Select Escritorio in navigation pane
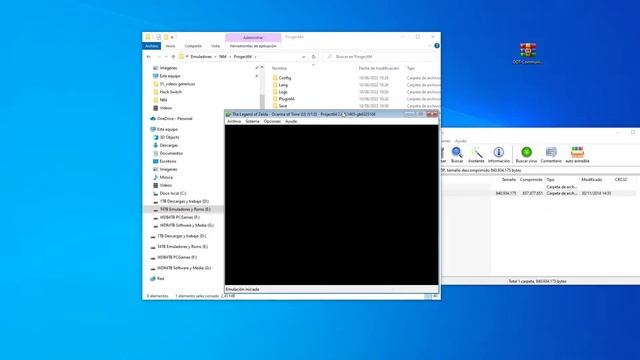 tap(164, 161)
